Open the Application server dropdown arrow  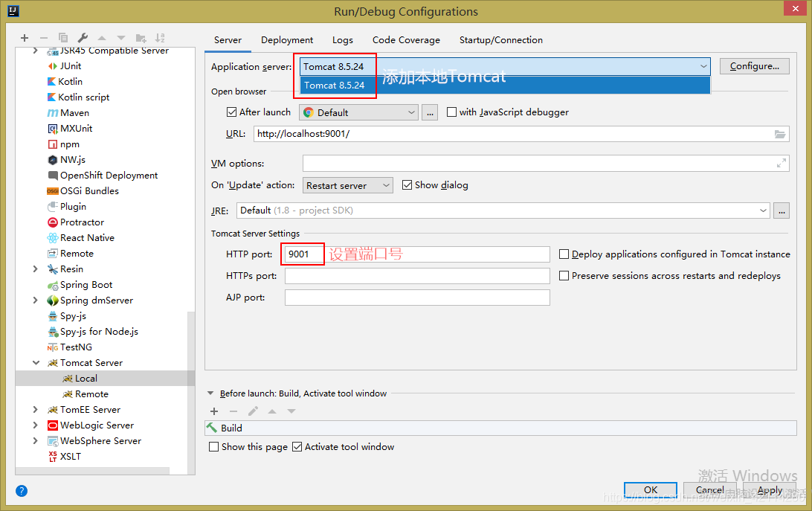703,66
